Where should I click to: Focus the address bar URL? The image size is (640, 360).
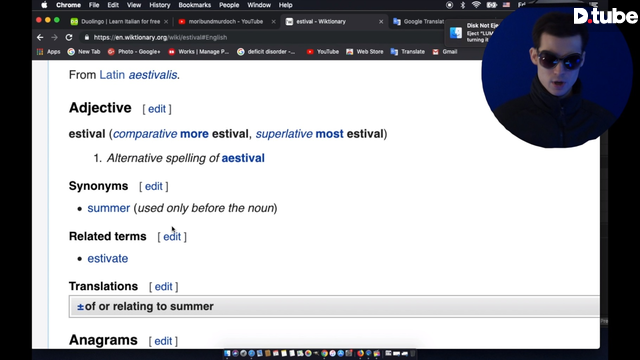coord(160,37)
